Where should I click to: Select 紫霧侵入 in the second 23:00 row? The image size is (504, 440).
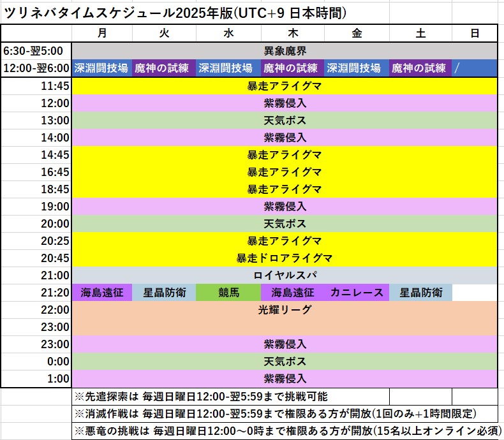pyautogui.click(x=285, y=344)
